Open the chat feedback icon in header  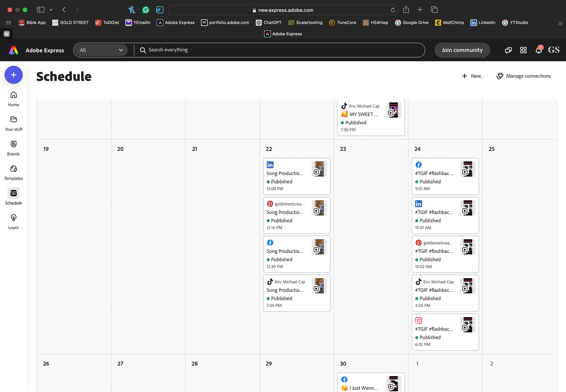point(508,50)
